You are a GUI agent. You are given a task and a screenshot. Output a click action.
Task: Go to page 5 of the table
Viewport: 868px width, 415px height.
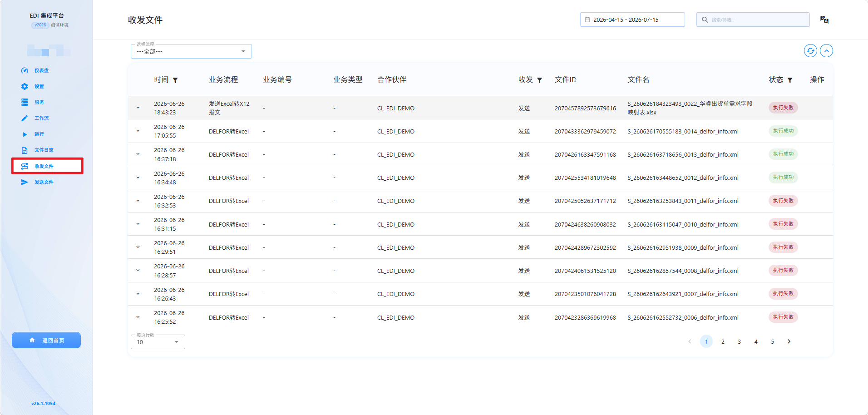pyautogui.click(x=773, y=341)
